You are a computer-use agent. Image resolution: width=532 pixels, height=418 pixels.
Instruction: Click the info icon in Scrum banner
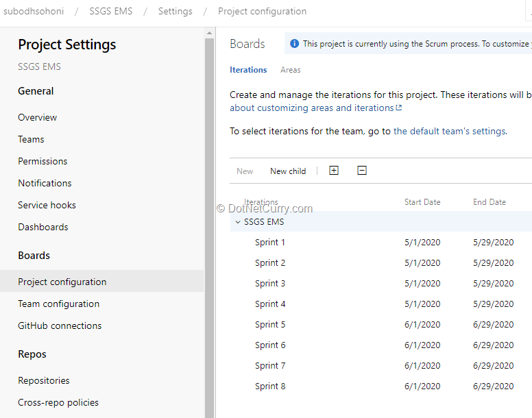295,44
